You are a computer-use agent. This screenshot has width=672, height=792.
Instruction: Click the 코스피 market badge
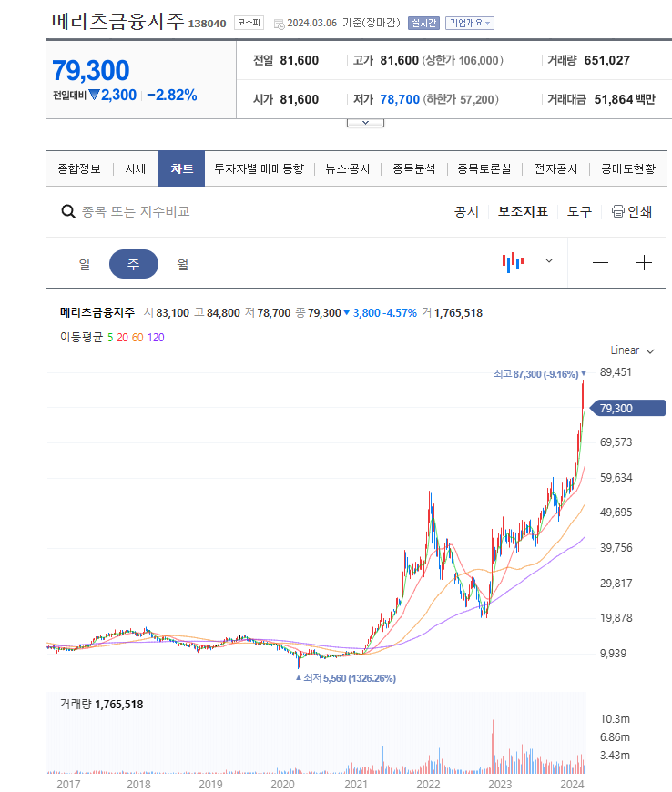249,23
